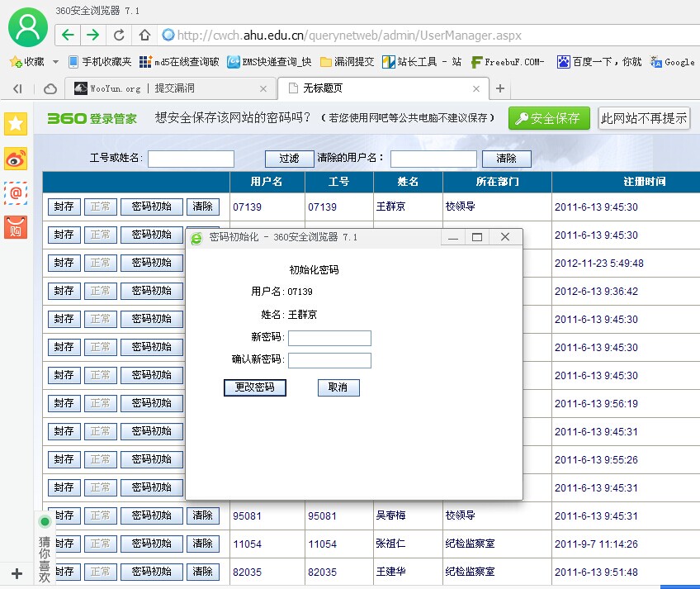Click the 安全保存 password save button
The width and height of the screenshot is (700, 589).
(549, 118)
